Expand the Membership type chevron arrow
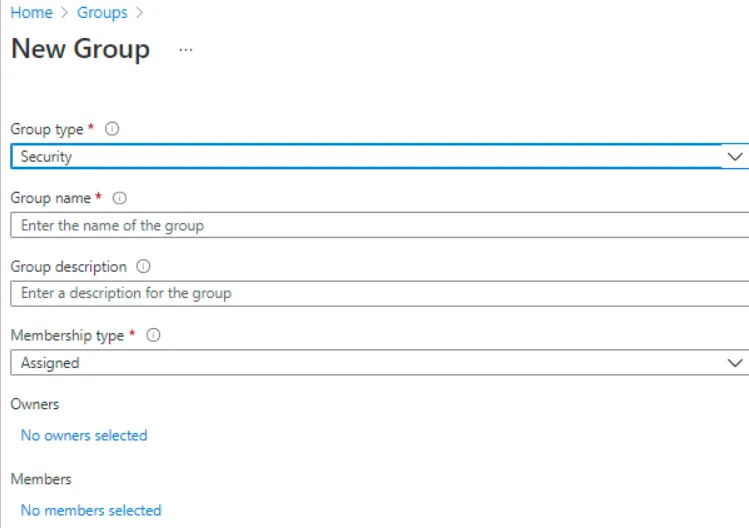The height and width of the screenshot is (528, 749). point(735,363)
